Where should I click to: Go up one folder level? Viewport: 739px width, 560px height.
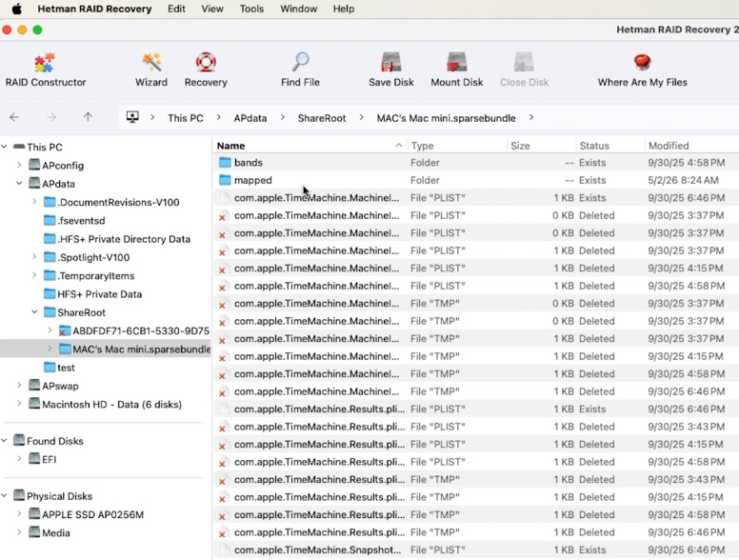point(89,117)
